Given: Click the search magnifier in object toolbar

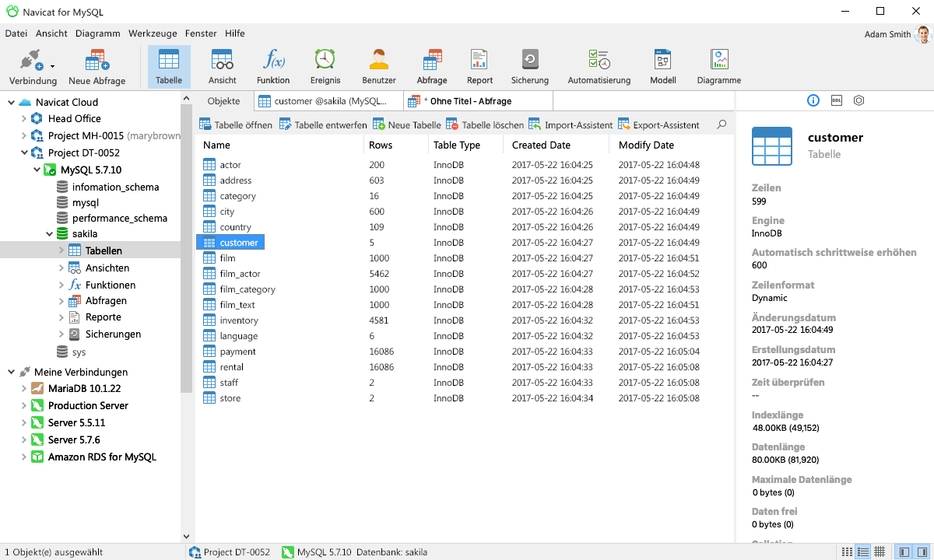Looking at the screenshot, I should pos(722,124).
